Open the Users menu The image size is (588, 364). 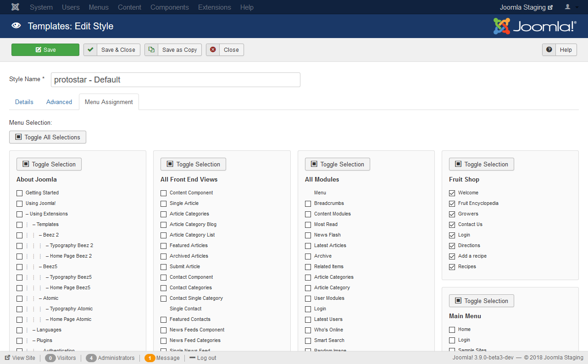click(71, 7)
